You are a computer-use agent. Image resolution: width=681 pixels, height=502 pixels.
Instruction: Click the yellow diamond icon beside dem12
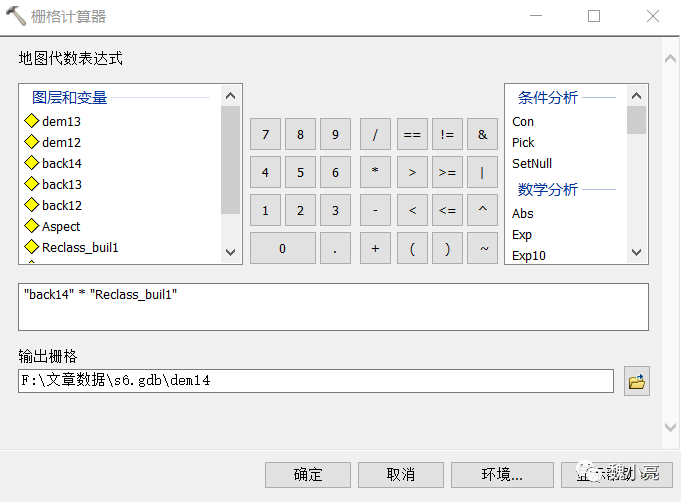pyautogui.click(x=32, y=142)
